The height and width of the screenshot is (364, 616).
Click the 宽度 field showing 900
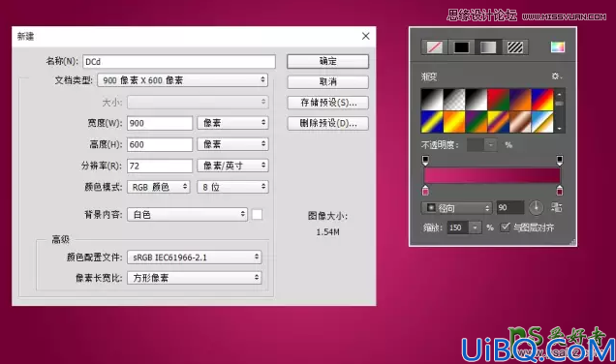160,123
